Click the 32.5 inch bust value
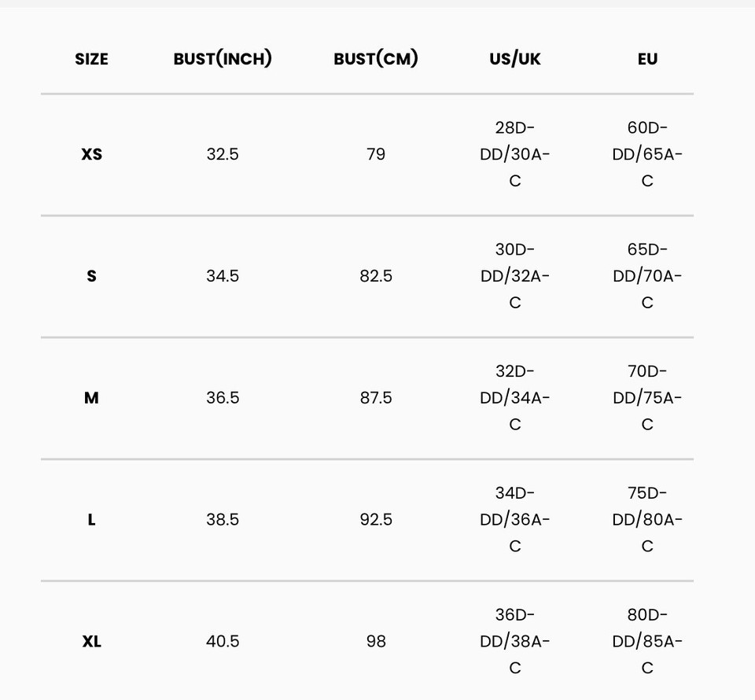This screenshot has height=700, width=755. pyautogui.click(x=223, y=154)
